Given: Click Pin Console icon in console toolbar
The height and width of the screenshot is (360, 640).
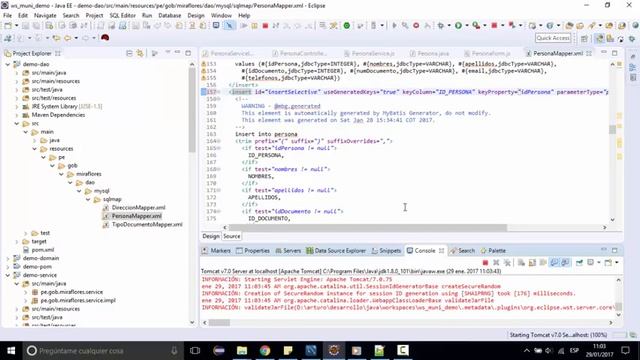Looking at the screenshot, I should [579, 262].
